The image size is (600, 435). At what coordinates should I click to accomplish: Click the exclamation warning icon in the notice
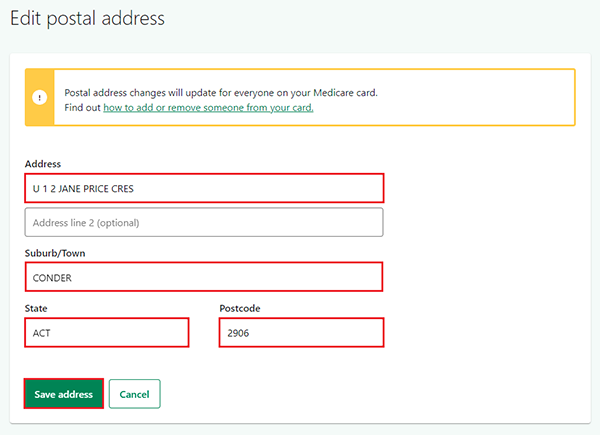point(39,97)
